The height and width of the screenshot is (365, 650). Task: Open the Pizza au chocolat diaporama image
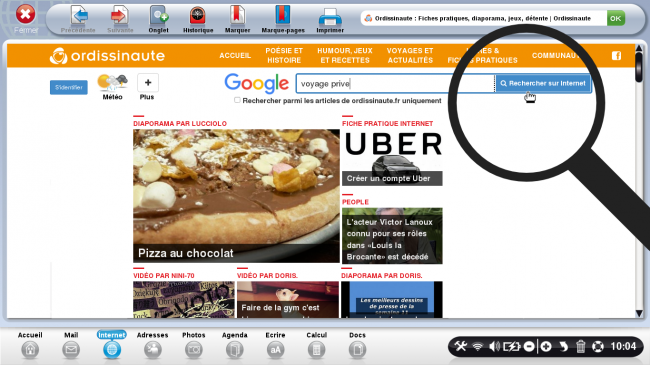coord(236,196)
